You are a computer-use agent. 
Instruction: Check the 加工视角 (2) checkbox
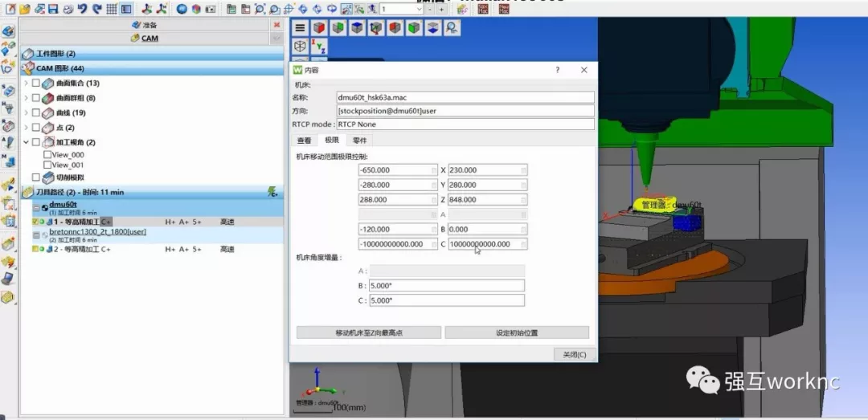tap(36, 142)
